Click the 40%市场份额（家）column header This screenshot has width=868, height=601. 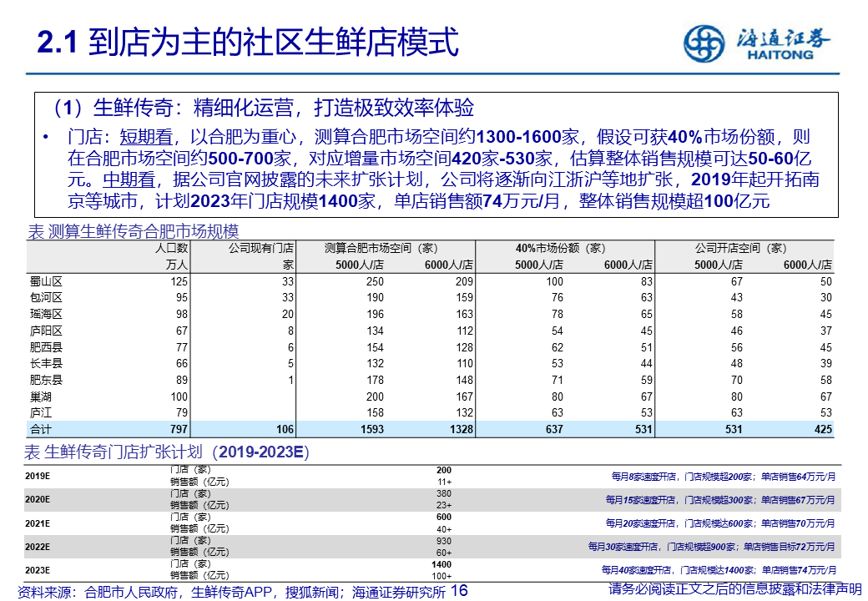tap(560, 248)
